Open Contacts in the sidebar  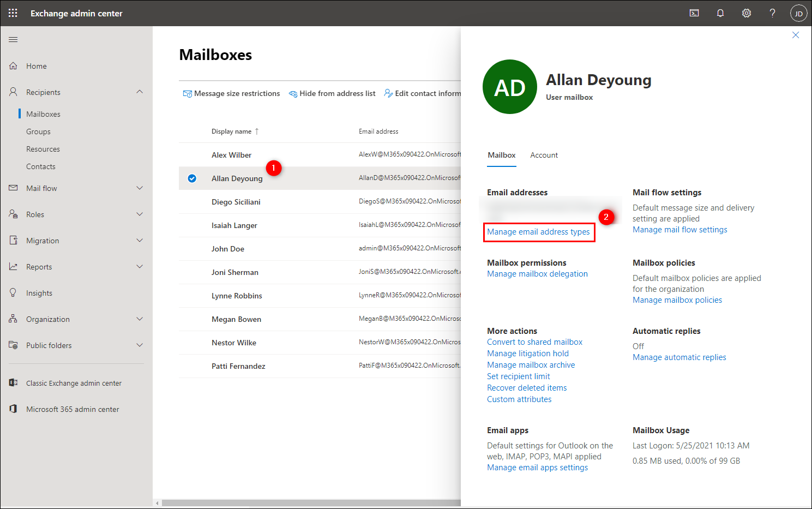[41, 166]
